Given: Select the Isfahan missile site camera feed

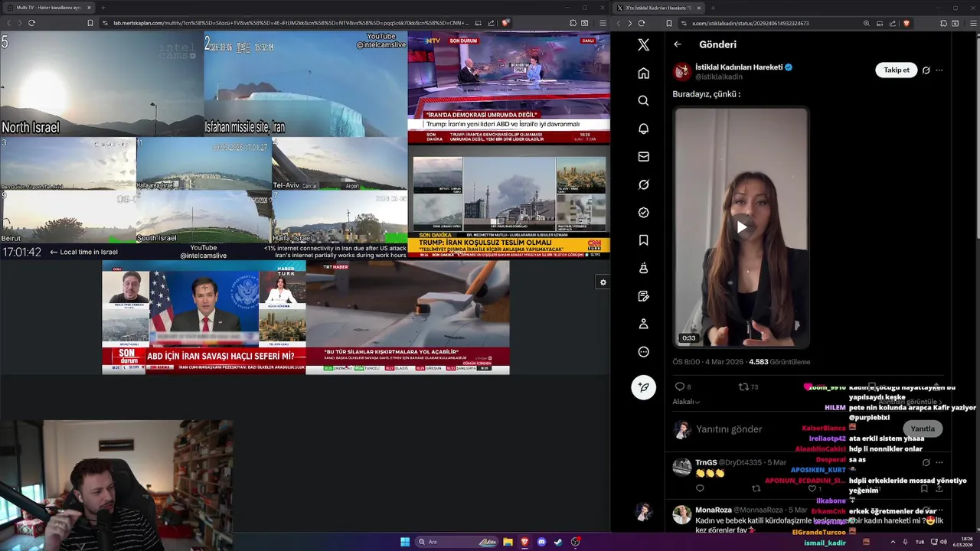Looking at the screenshot, I should coord(305,84).
